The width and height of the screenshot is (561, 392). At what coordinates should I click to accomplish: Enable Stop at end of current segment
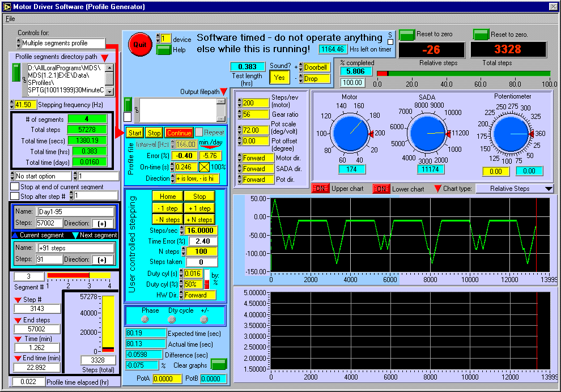pos(15,187)
